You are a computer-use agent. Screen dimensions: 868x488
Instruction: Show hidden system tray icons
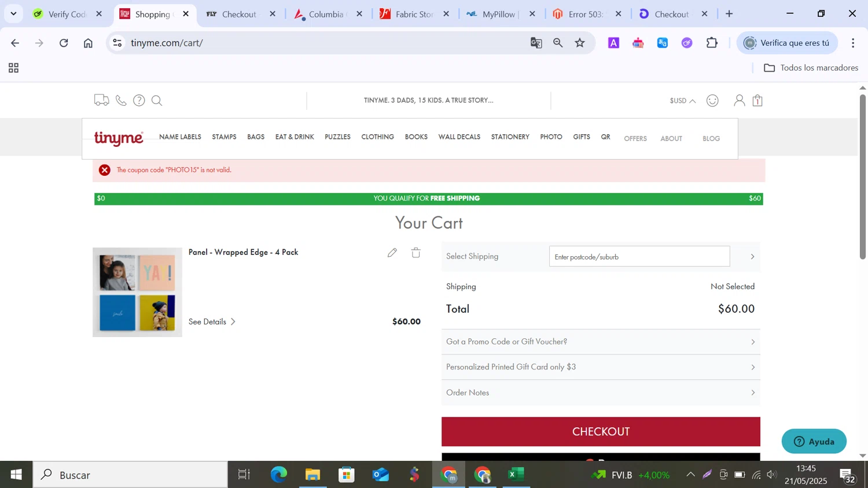[690, 475]
